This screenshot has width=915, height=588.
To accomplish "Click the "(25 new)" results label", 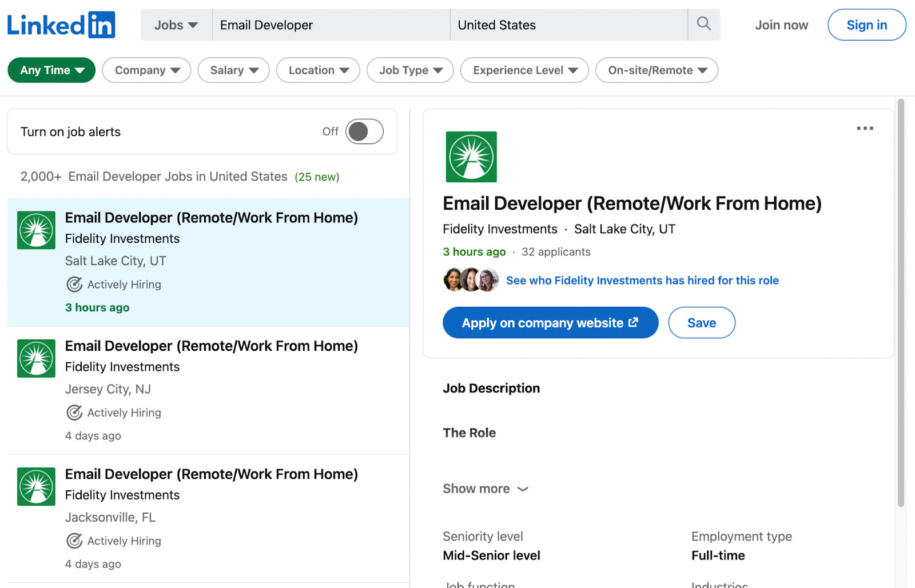I will [317, 177].
